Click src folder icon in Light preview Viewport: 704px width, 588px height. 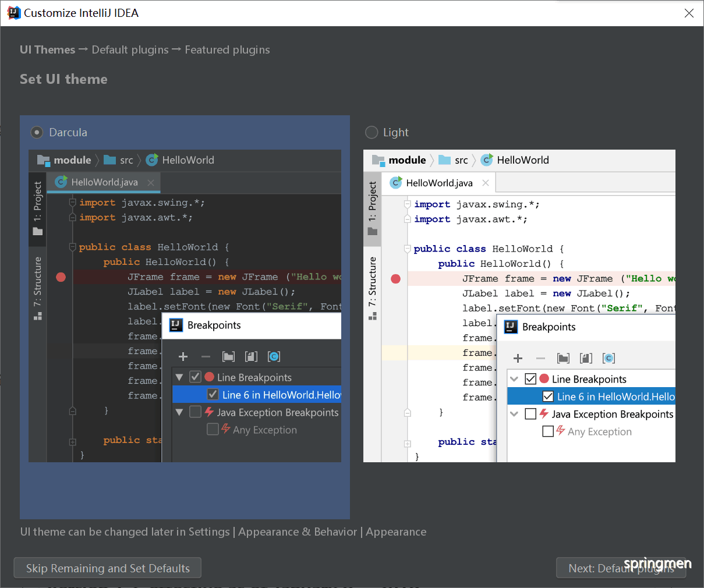[445, 160]
